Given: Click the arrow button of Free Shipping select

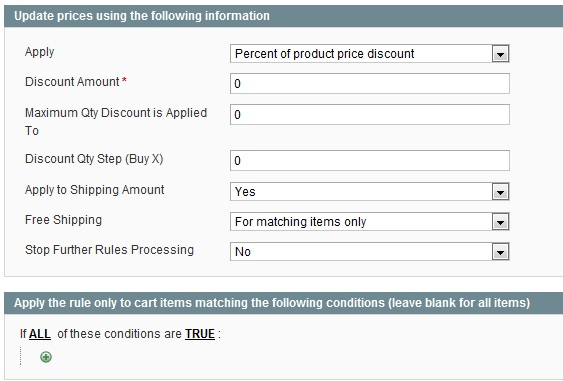Looking at the screenshot, I should pos(500,222).
